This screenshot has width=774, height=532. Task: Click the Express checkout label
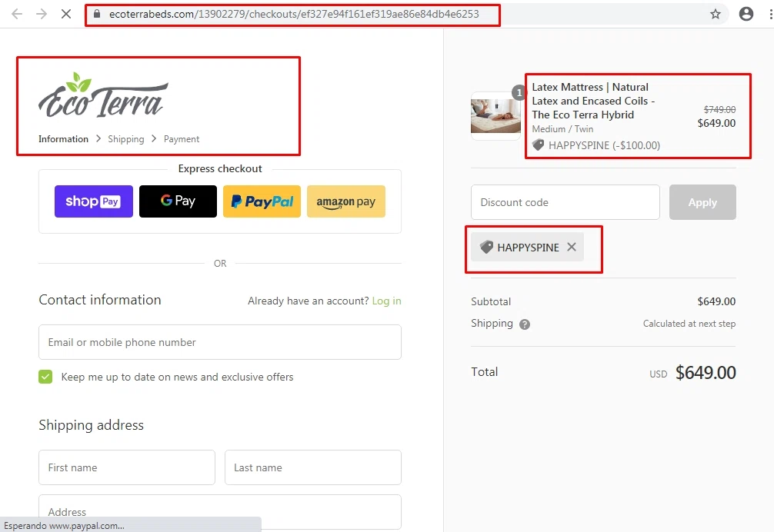point(220,168)
